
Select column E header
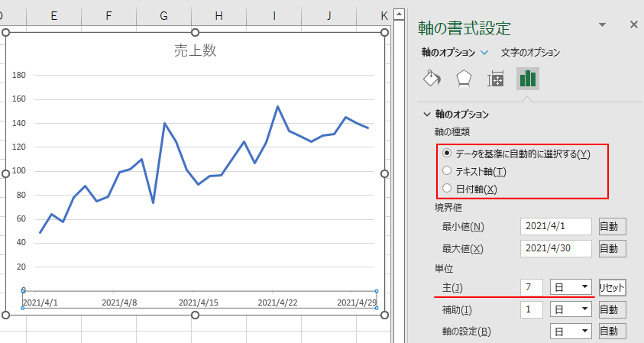53,16
